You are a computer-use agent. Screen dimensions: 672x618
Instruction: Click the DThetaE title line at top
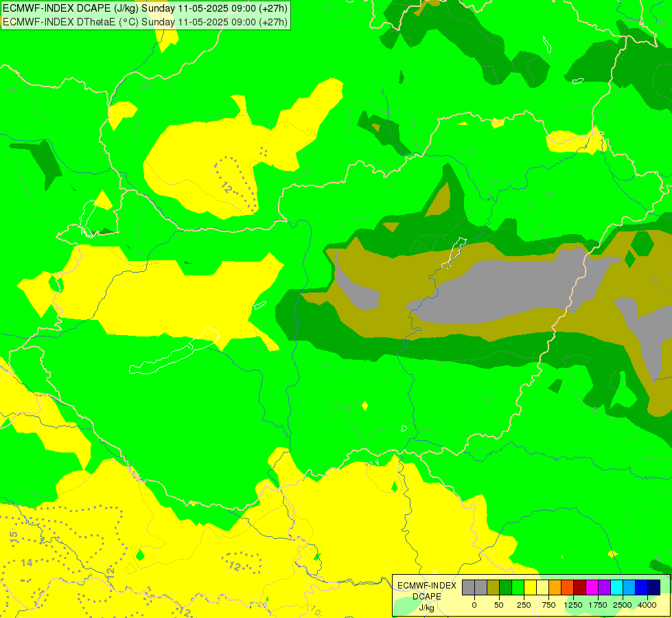(x=145, y=22)
